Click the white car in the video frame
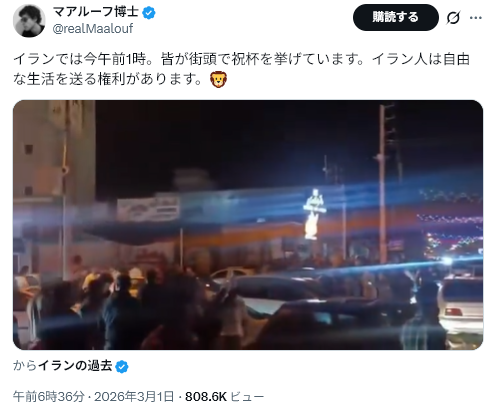Screen dimensions: 496x412 (x=461, y=305)
